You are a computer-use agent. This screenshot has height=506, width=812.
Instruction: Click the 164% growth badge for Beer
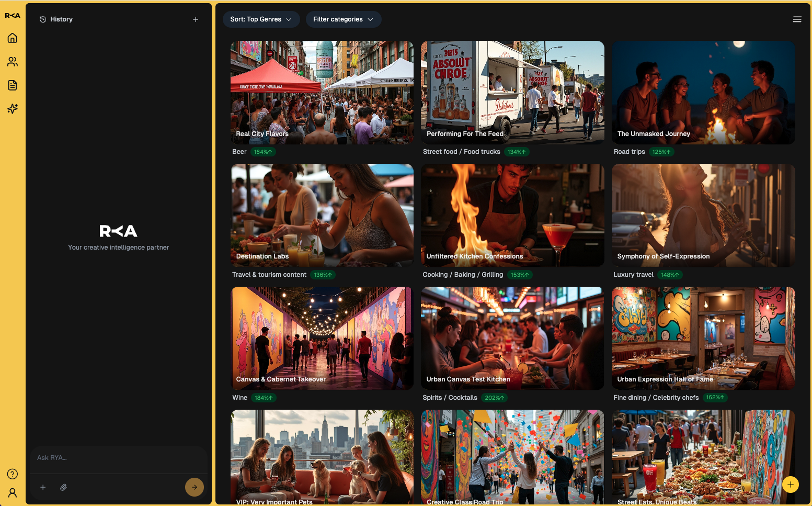[x=264, y=152]
